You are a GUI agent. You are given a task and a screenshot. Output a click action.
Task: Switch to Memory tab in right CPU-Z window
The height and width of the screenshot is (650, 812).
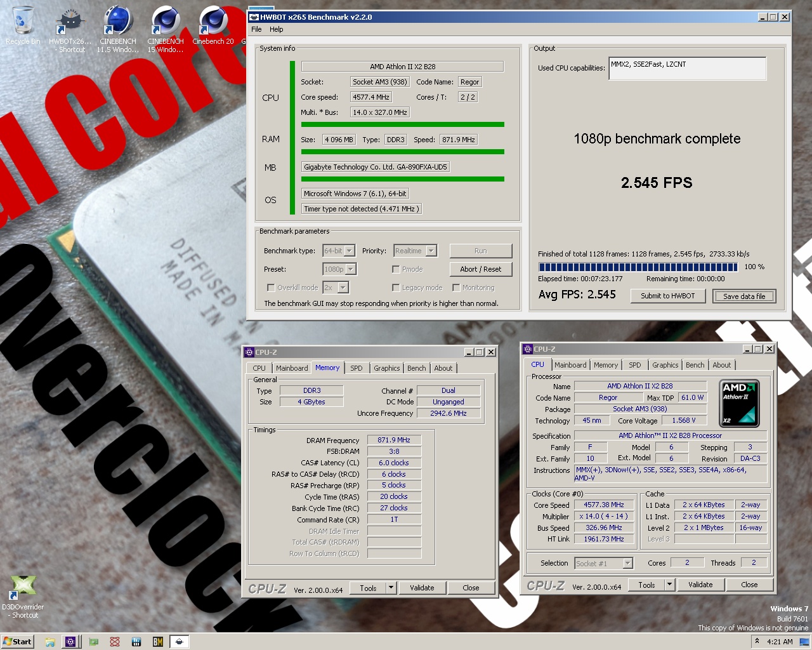click(606, 365)
